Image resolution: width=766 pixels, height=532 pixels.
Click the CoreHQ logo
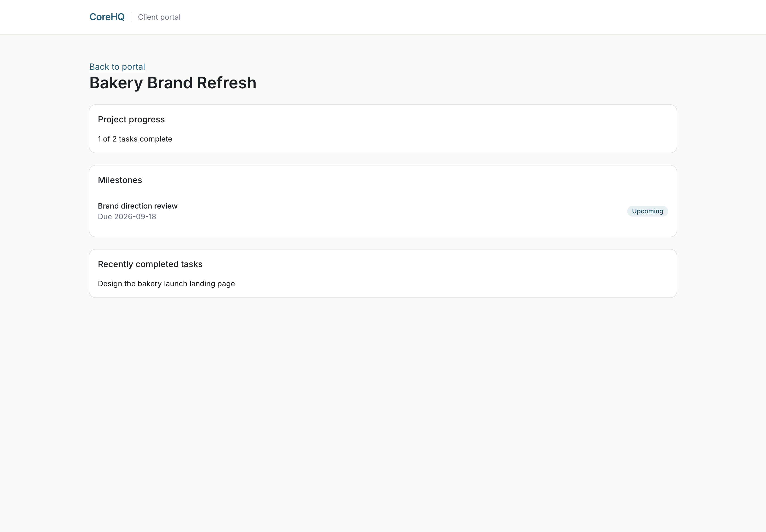point(107,17)
